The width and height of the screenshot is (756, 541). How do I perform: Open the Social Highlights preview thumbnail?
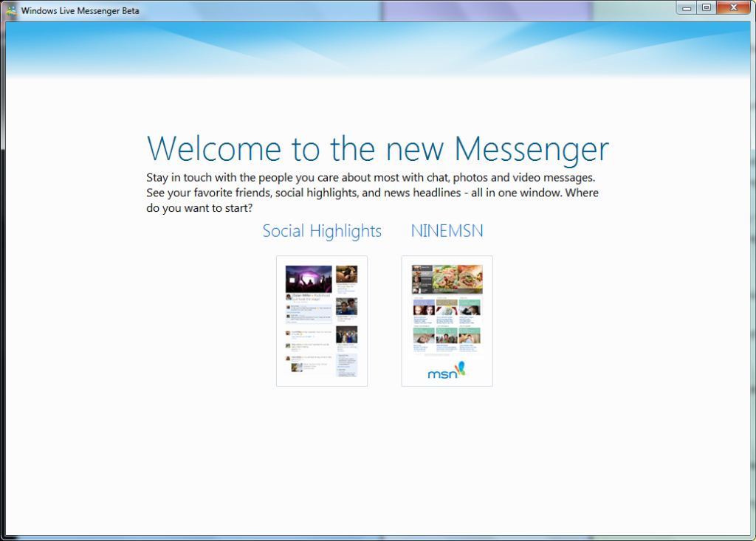click(322, 320)
